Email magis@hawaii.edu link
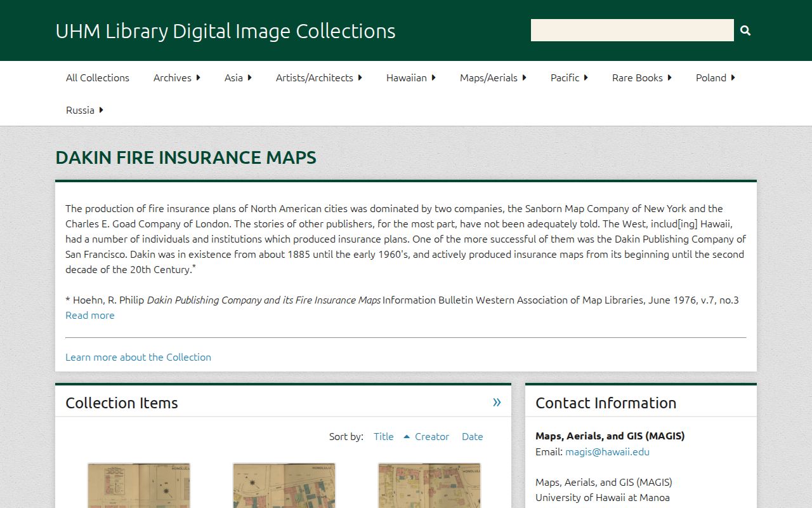Viewport: 812px width, 508px height. [x=607, y=451]
